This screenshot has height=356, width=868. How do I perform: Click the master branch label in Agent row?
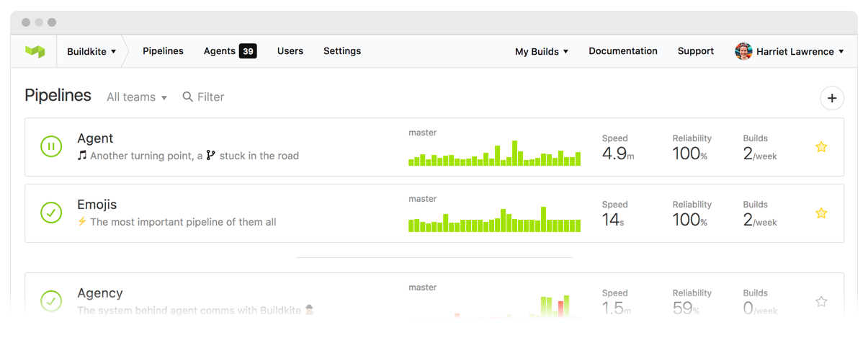coord(423,133)
